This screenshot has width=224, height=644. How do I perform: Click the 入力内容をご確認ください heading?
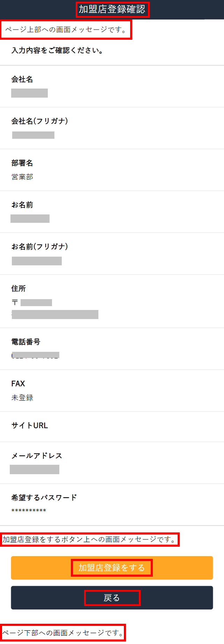tap(57, 51)
